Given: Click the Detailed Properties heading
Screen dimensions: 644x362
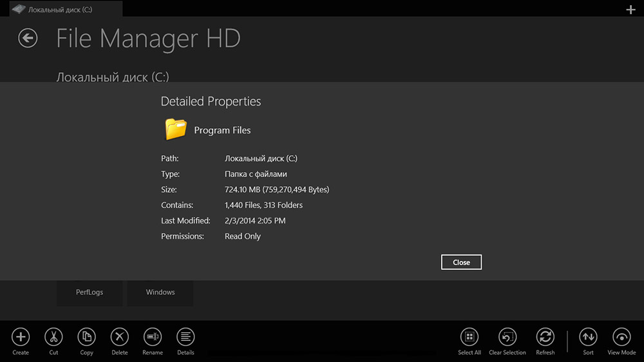Looking at the screenshot, I should [211, 102].
